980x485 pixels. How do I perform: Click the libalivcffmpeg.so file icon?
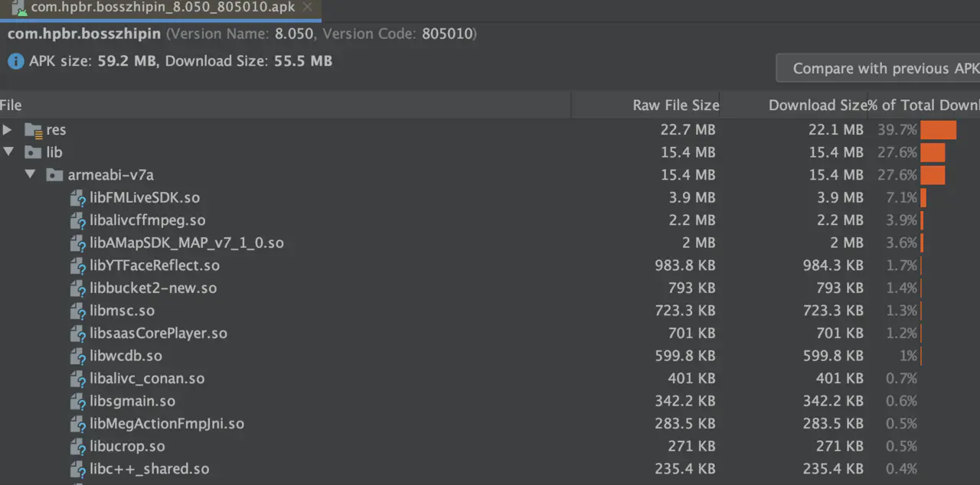[x=78, y=220]
